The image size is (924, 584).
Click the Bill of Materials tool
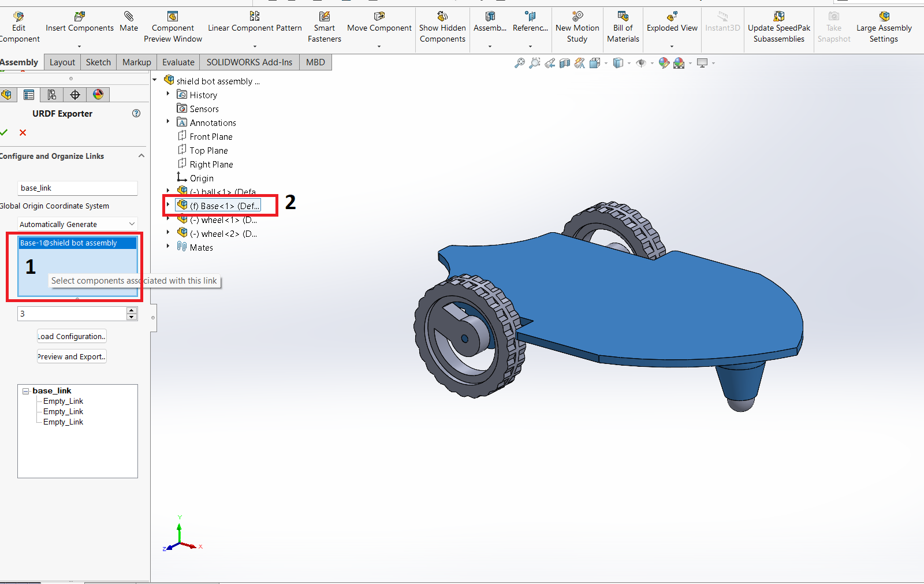point(623,27)
